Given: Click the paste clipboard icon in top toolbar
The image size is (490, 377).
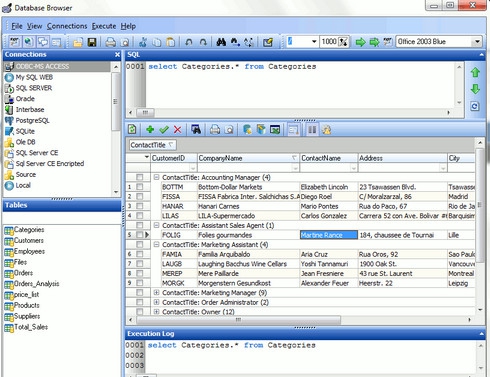Looking at the screenshot, I should (170, 42).
